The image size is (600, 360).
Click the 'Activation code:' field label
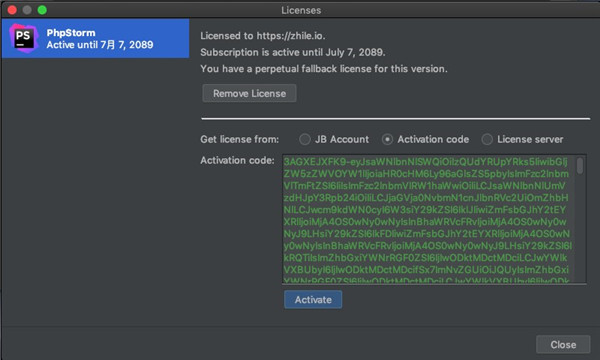(x=237, y=160)
